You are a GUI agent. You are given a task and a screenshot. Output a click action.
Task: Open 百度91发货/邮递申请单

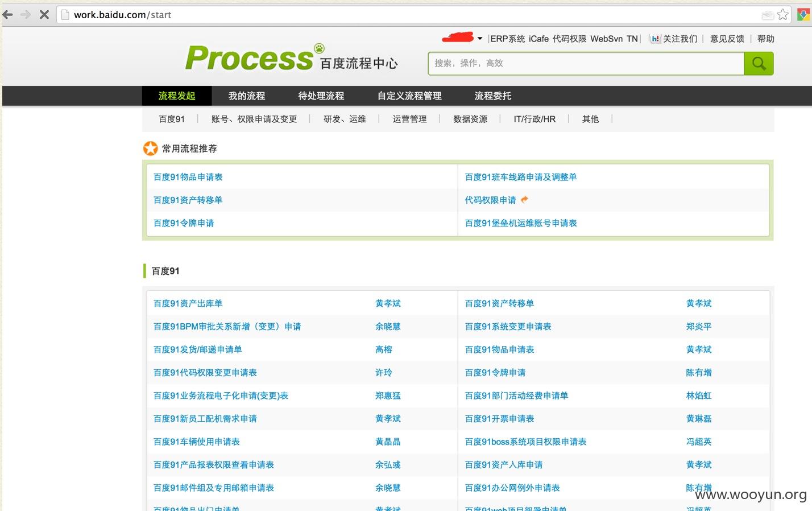tap(198, 349)
